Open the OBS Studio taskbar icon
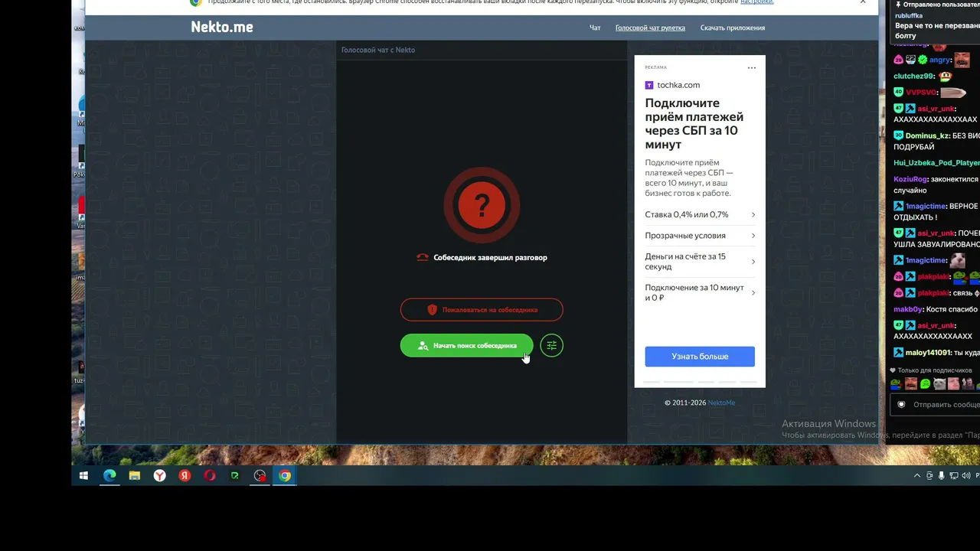The width and height of the screenshot is (980, 551). tap(260, 476)
